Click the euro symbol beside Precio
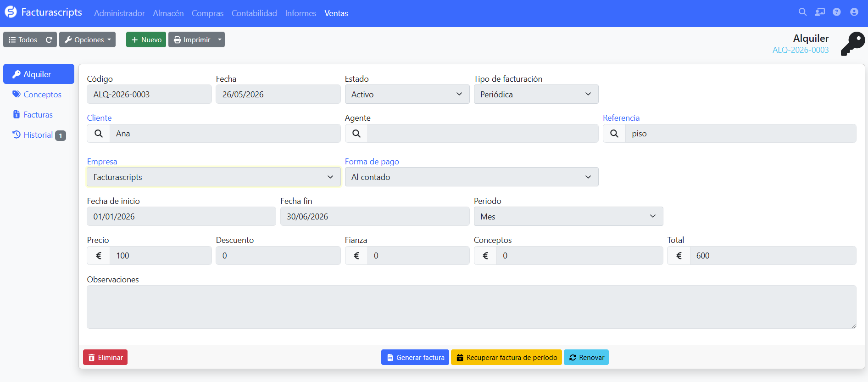Screen dimensions: 868x382 99,256
